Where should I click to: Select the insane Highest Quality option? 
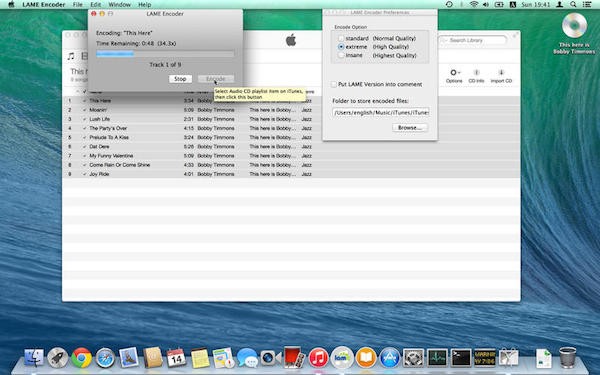[341, 55]
